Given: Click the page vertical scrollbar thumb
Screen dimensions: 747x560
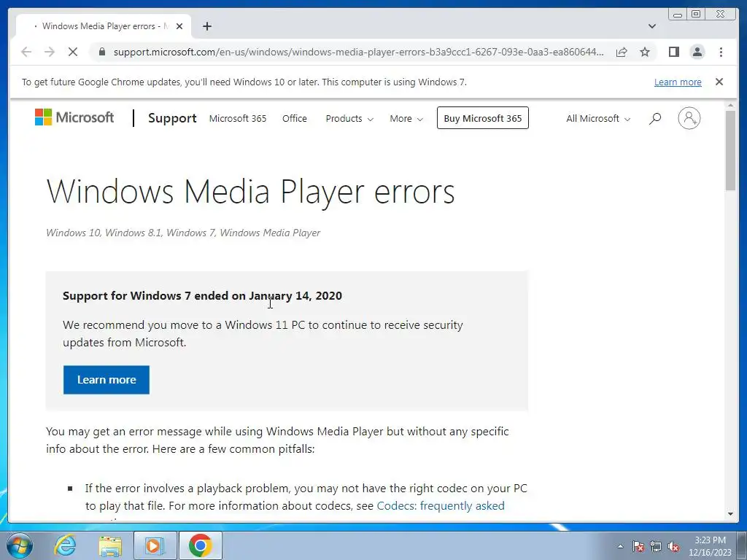Looking at the screenshot, I should coord(730,150).
